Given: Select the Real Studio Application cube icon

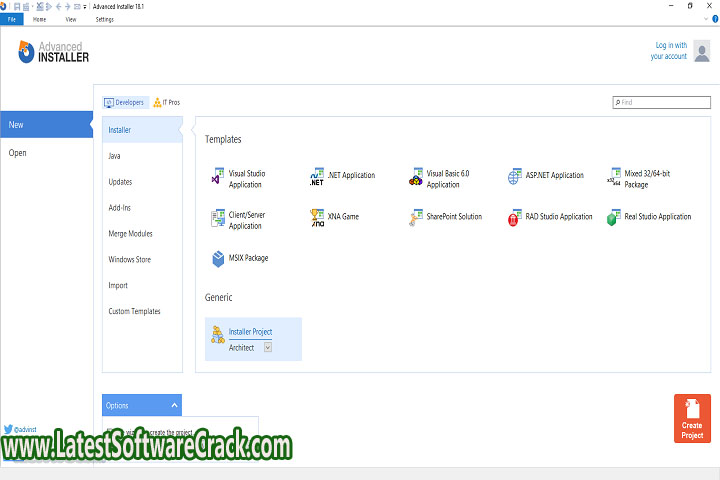Looking at the screenshot, I should click(x=613, y=218).
